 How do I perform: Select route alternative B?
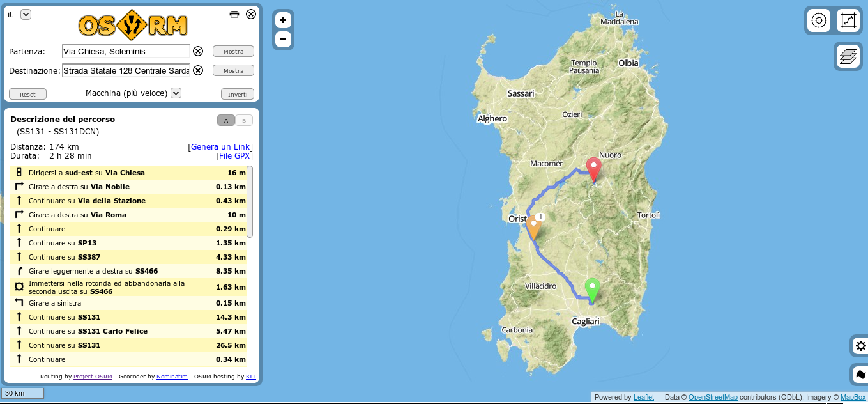pos(244,120)
